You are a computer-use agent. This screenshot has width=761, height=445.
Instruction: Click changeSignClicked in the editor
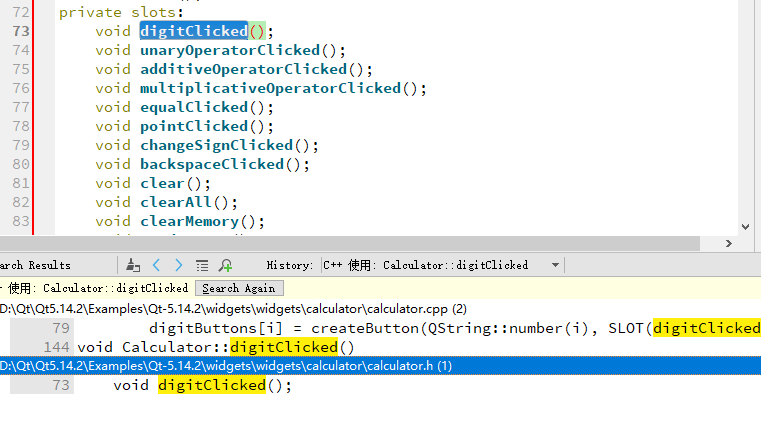[216, 145]
